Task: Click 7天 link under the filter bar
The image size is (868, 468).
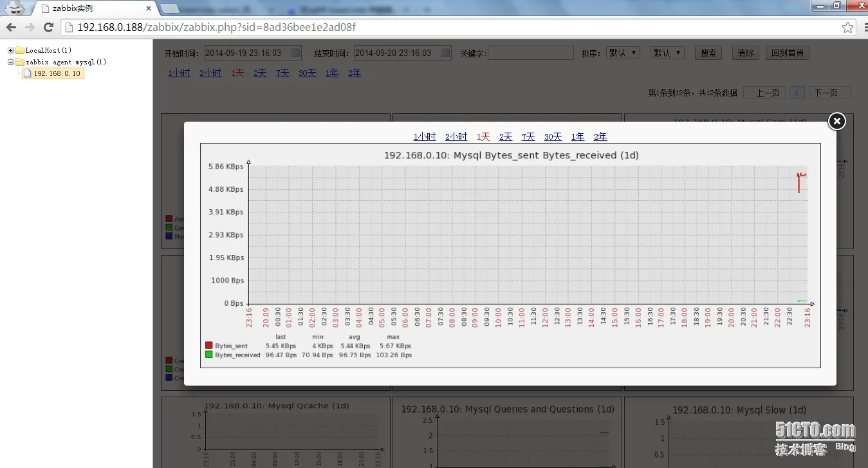Action: (282, 73)
